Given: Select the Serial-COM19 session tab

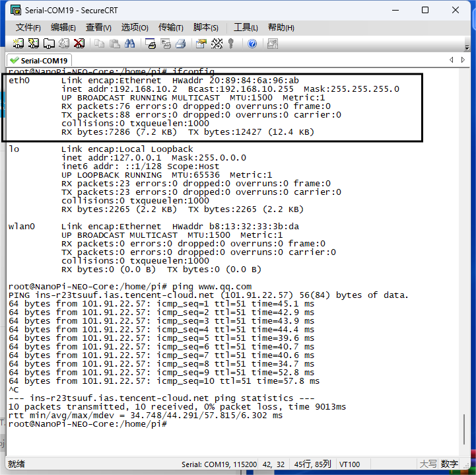Looking at the screenshot, I should (x=39, y=60).
